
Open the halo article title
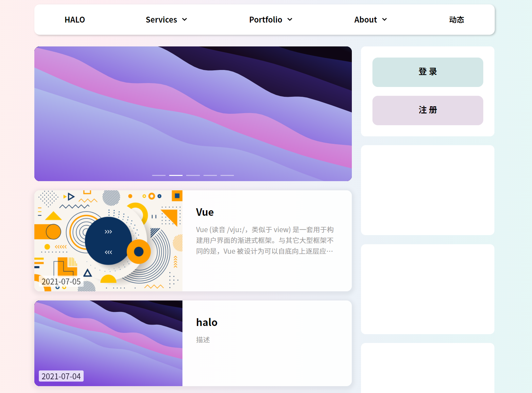click(207, 322)
